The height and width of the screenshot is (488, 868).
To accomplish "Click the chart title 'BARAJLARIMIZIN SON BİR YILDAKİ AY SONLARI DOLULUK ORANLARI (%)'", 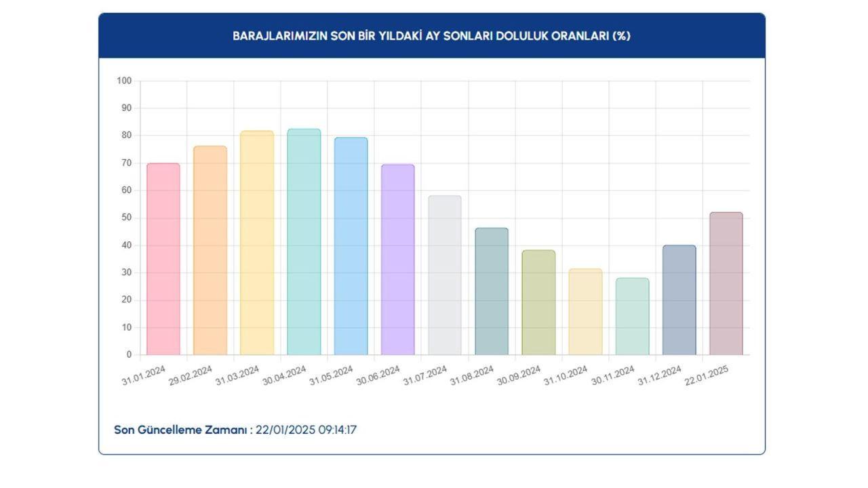I will coord(432,36).
